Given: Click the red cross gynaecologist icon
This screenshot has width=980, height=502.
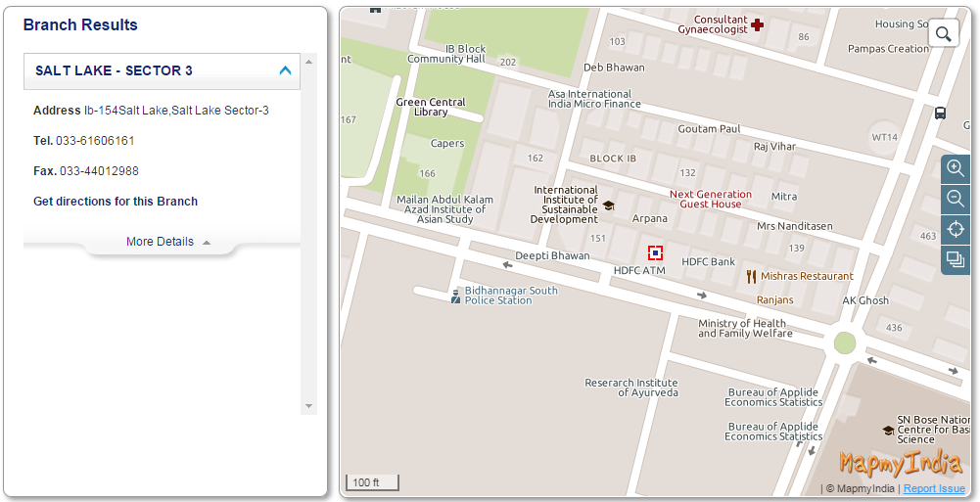Looking at the screenshot, I should [x=757, y=25].
